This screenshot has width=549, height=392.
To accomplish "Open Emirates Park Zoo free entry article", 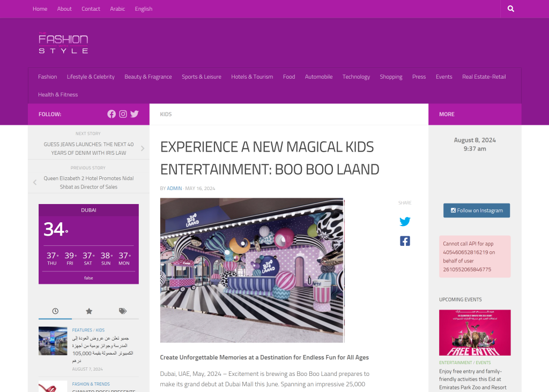I will [473, 379].
